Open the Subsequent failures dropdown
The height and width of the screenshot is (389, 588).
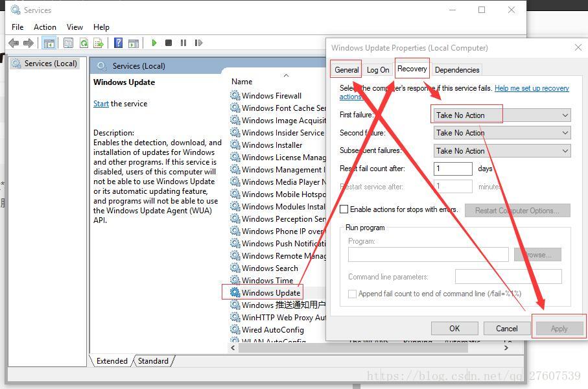tap(502, 151)
